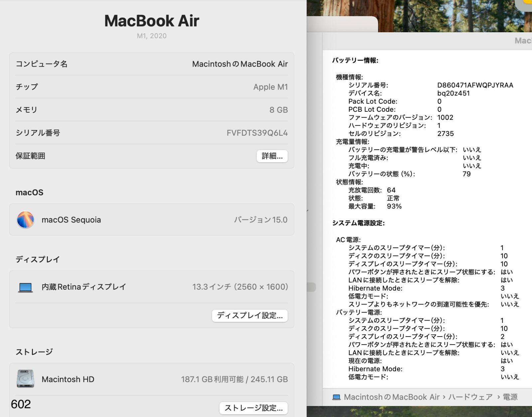Click the 最大容量 93% line

click(x=375, y=206)
